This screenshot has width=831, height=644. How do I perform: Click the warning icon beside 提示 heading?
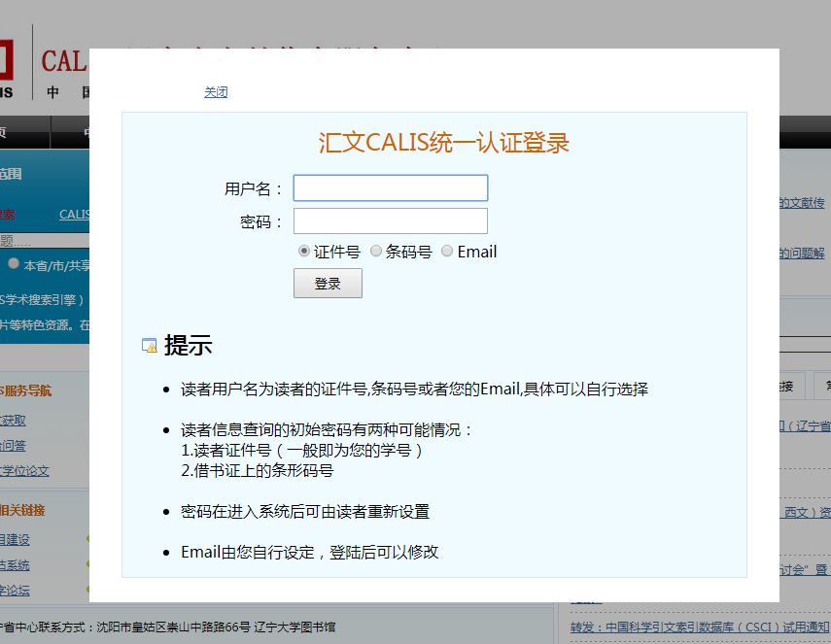(150, 345)
